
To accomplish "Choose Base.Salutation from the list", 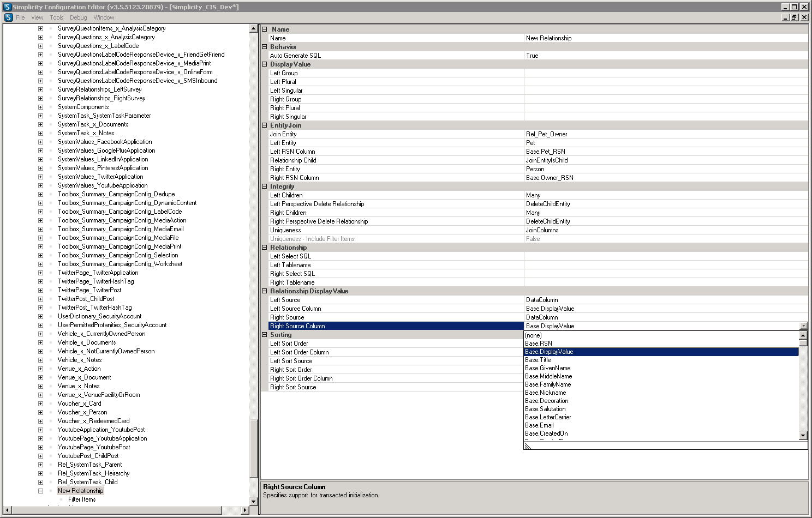I will click(x=661, y=409).
